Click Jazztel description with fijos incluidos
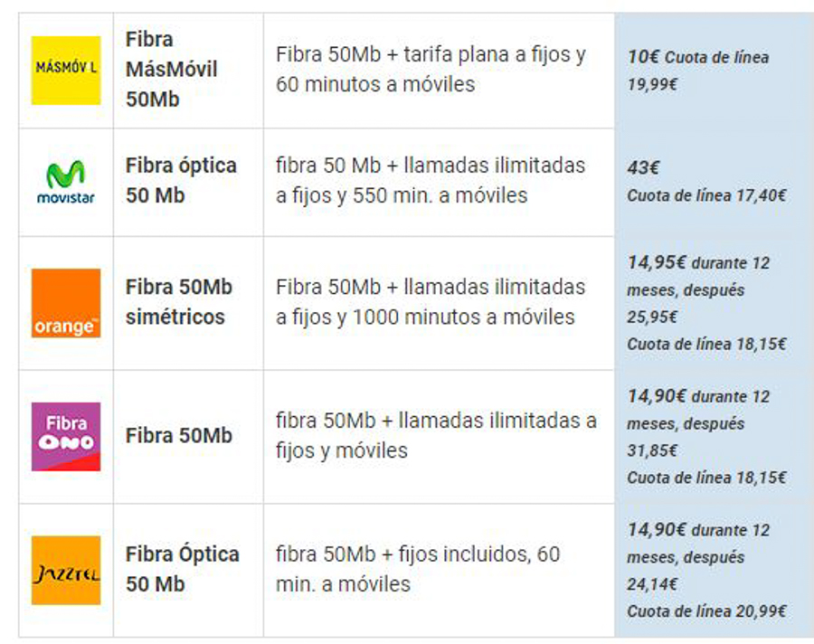This screenshot has width=814, height=644. click(x=418, y=569)
